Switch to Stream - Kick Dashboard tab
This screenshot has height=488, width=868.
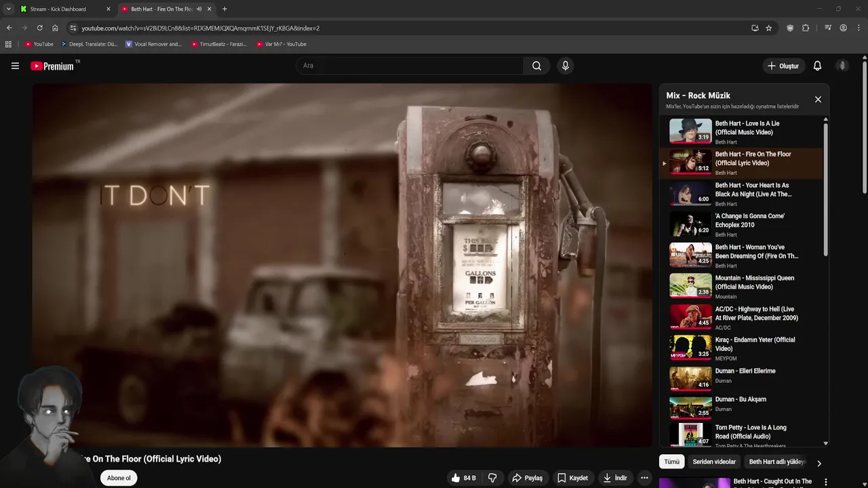click(66, 9)
